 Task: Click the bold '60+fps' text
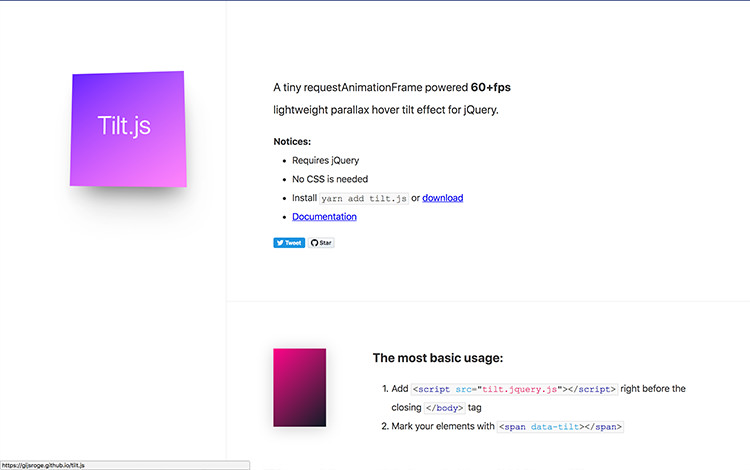[491, 87]
